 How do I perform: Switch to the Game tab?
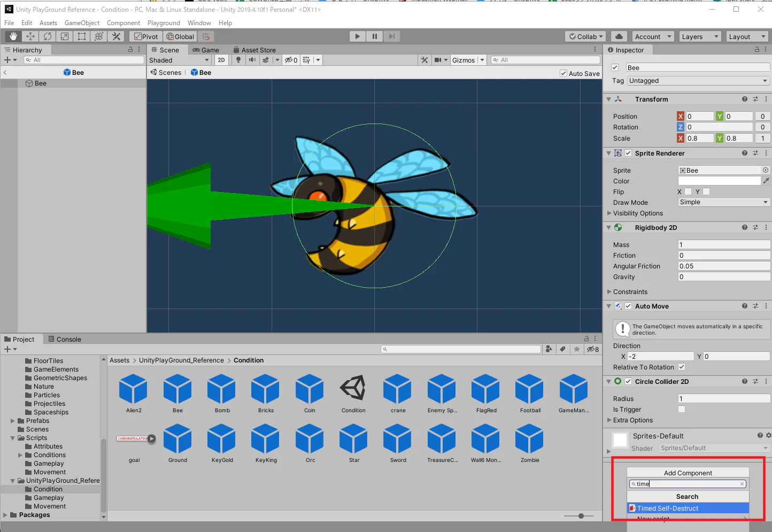coord(206,50)
